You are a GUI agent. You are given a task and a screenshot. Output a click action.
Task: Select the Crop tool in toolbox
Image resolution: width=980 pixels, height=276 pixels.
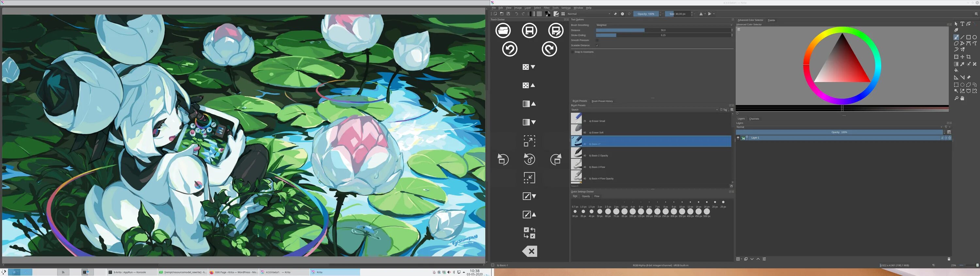[968, 57]
